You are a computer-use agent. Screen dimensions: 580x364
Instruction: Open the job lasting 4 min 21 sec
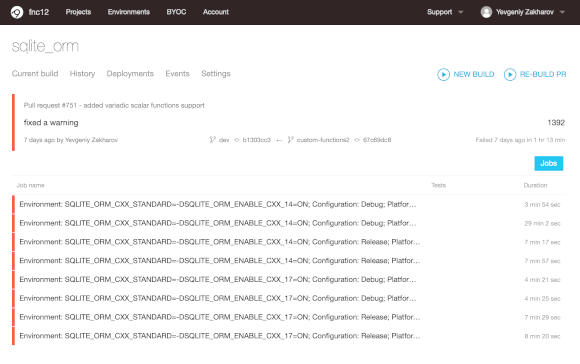point(289,279)
